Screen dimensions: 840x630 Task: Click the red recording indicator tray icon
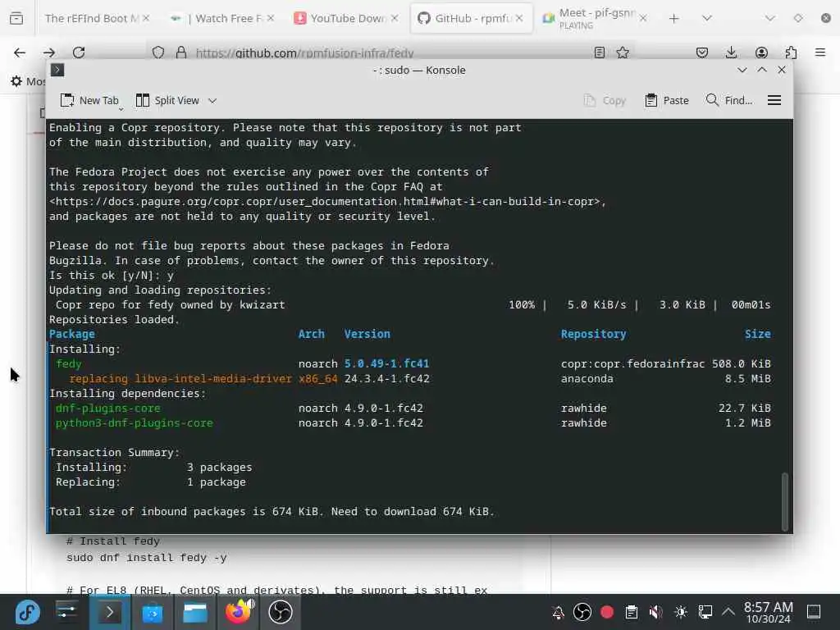[x=607, y=612]
